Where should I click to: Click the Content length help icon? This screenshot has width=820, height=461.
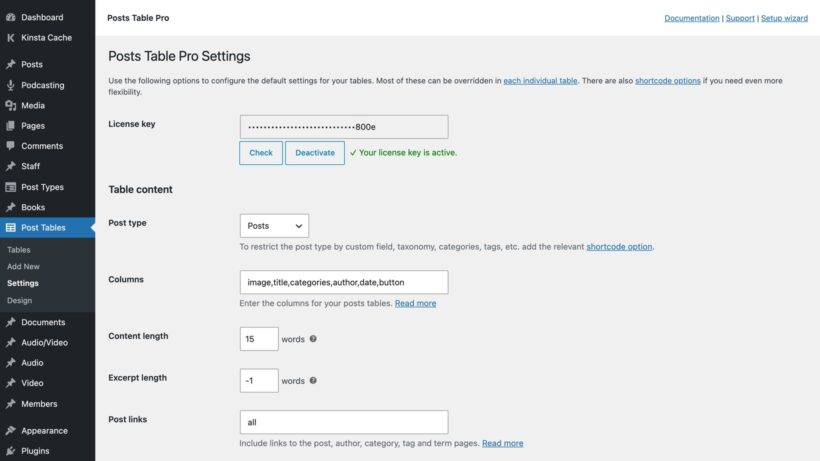tap(313, 339)
